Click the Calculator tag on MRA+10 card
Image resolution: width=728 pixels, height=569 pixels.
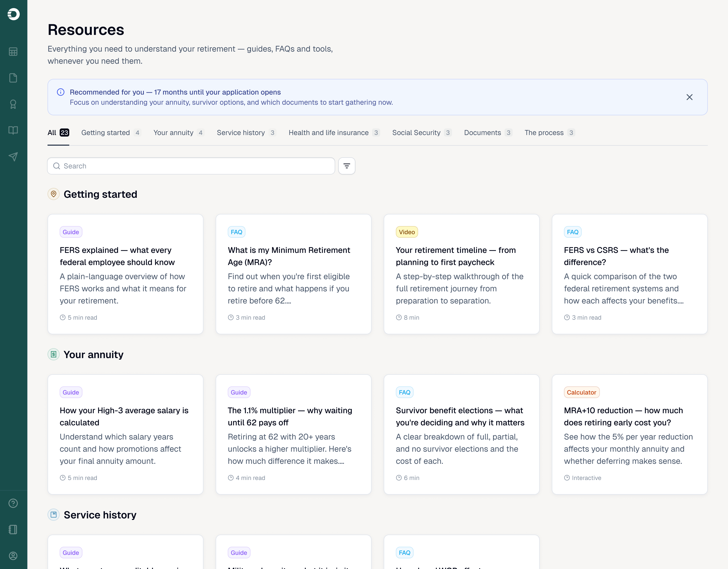(581, 392)
